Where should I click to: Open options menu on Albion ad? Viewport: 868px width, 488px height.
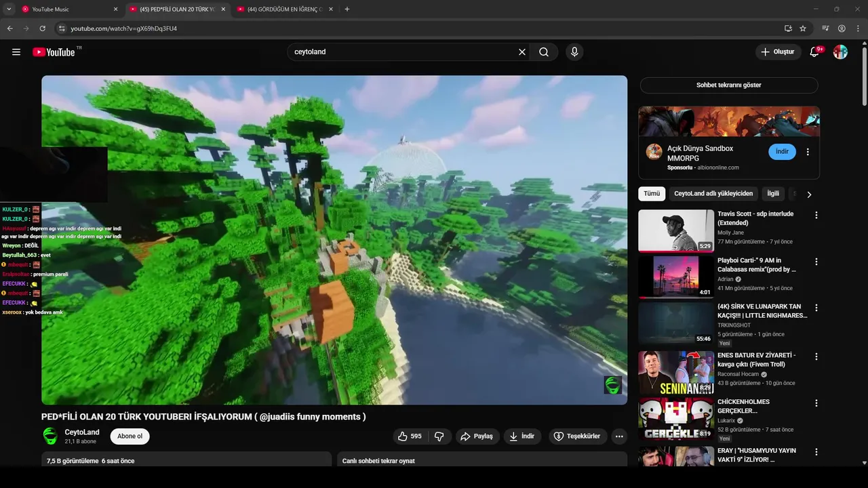pos(808,152)
